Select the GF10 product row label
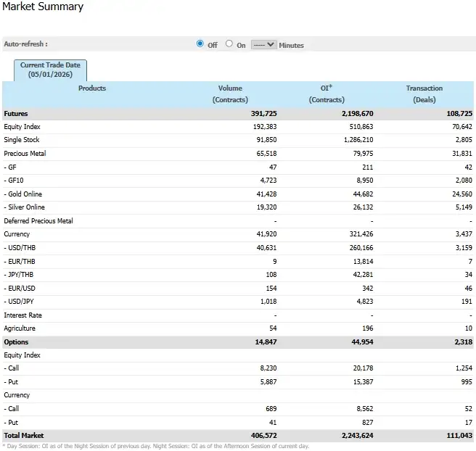This screenshot has width=476, height=451. (15, 181)
